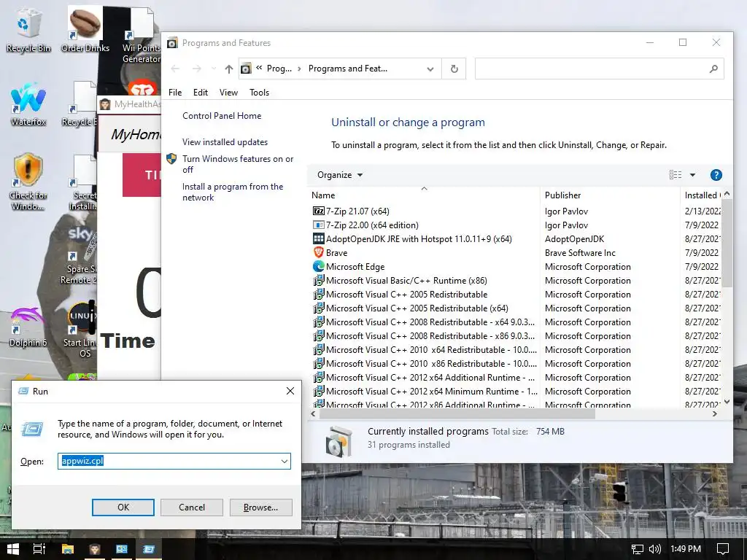The width and height of the screenshot is (747, 560).
Task: Click the vertical scrollbar of program list
Action: (x=727, y=243)
